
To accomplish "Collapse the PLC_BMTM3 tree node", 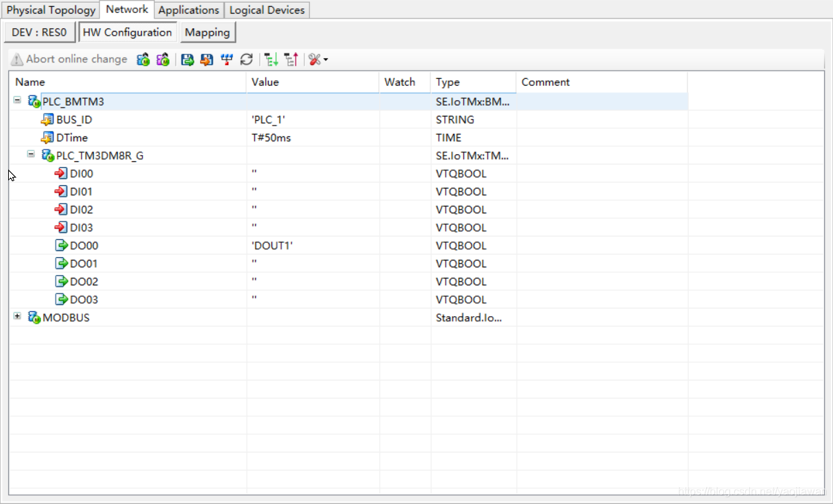I will click(17, 101).
